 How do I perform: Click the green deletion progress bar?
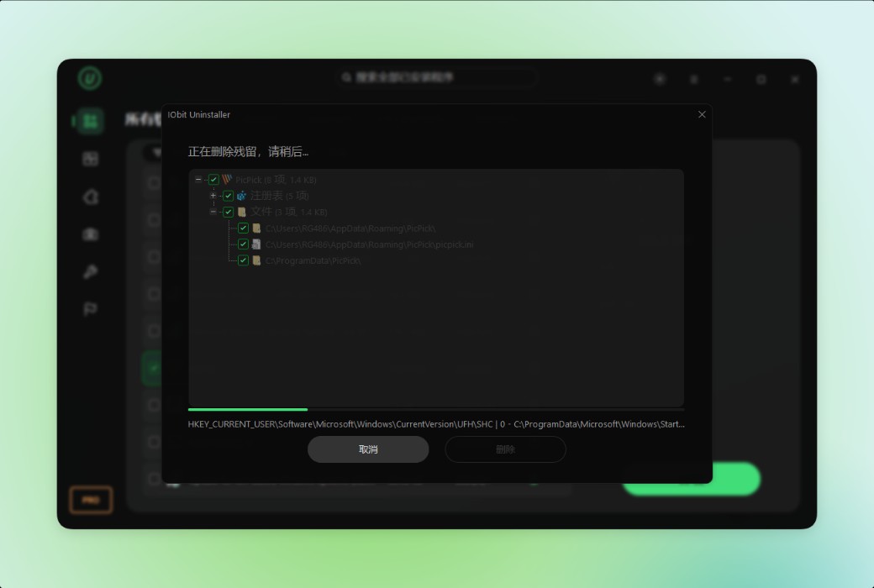247,410
